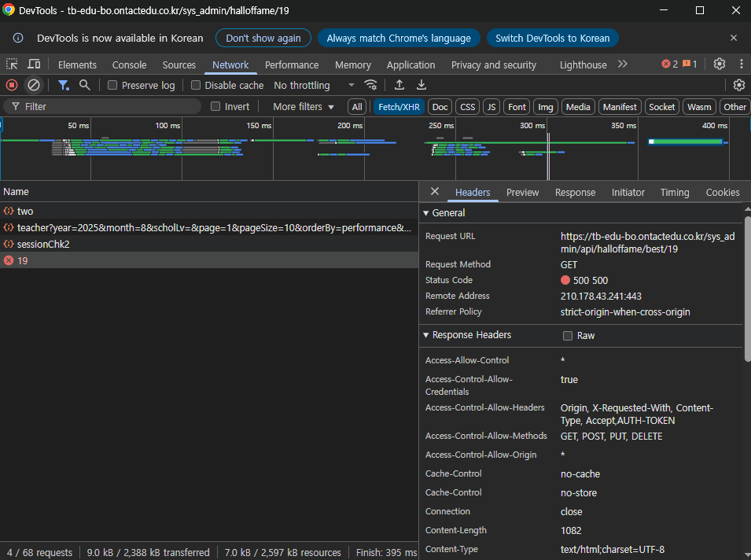The width and height of the screenshot is (751, 560).
Task: Open the No throttling dropdown
Action: pos(315,85)
